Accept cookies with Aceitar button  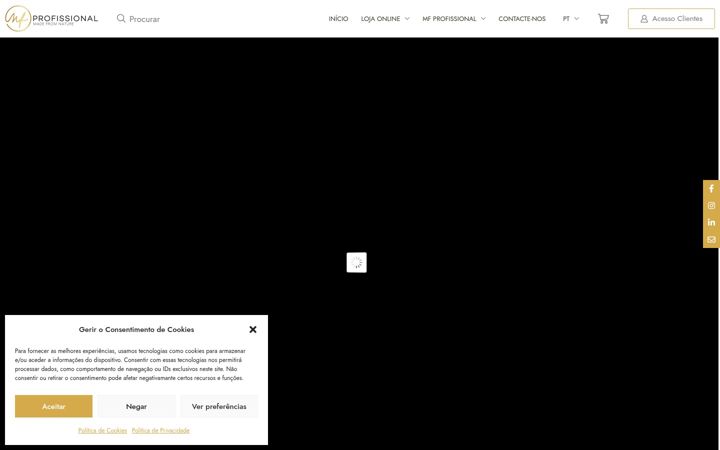point(54,406)
